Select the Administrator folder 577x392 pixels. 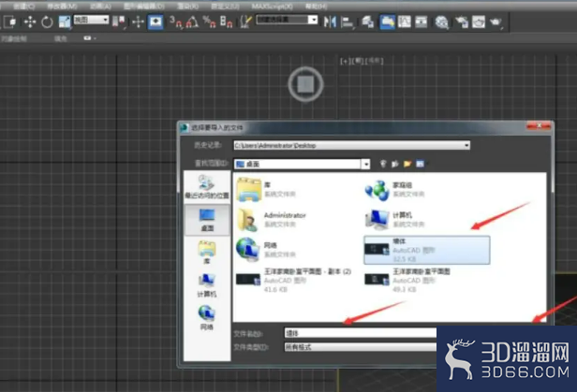pos(272,219)
